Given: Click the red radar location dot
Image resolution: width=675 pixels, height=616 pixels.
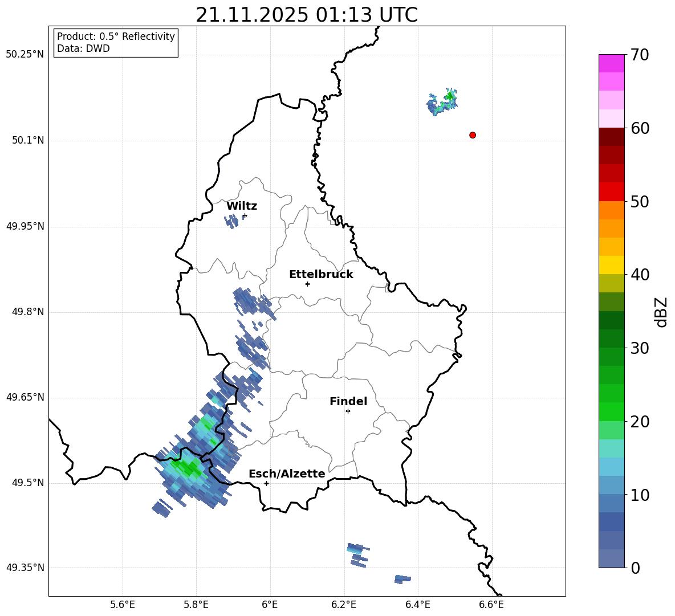Looking at the screenshot, I should (x=473, y=135).
